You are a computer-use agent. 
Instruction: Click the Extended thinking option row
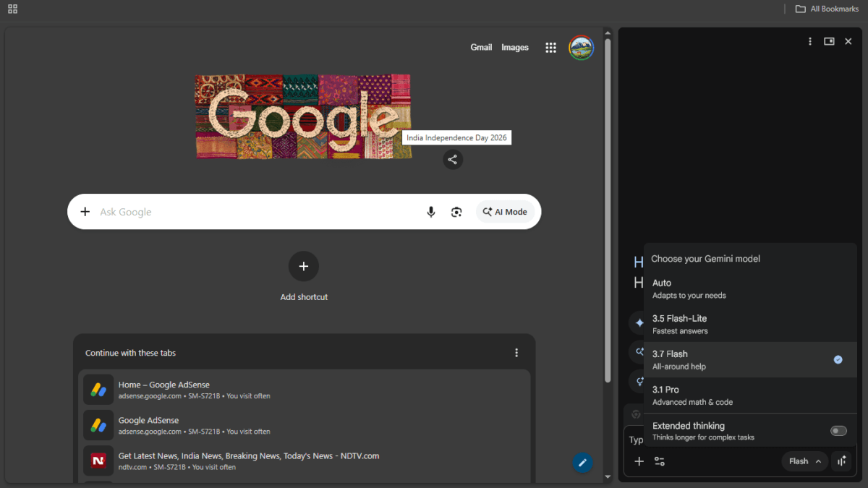pyautogui.click(x=750, y=431)
